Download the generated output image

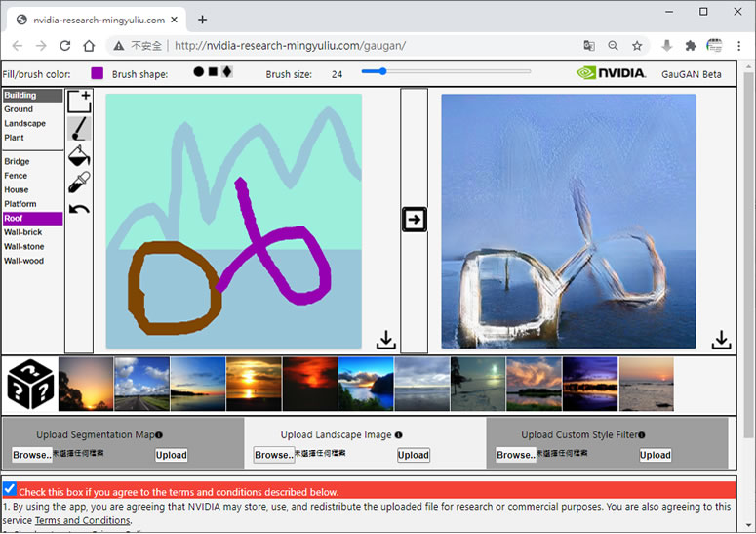721,340
